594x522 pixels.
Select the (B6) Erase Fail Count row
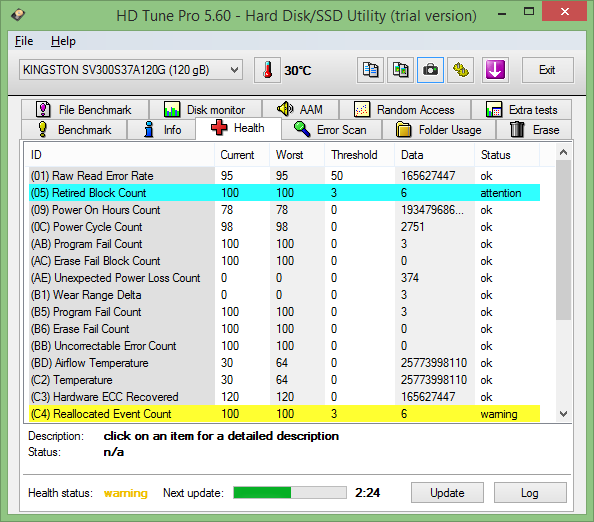click(284, 329)
